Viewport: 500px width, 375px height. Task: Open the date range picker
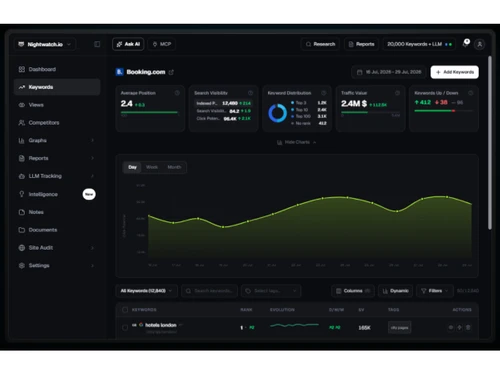388,72
